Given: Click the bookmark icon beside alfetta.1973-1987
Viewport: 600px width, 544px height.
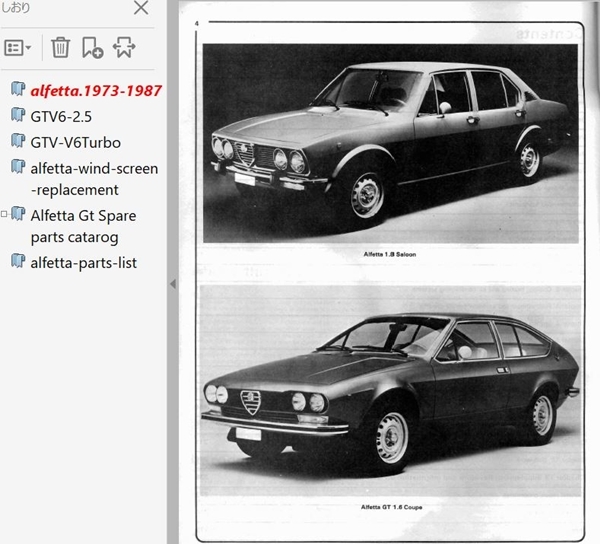Looking at the screenshot, I should [18, 89].
